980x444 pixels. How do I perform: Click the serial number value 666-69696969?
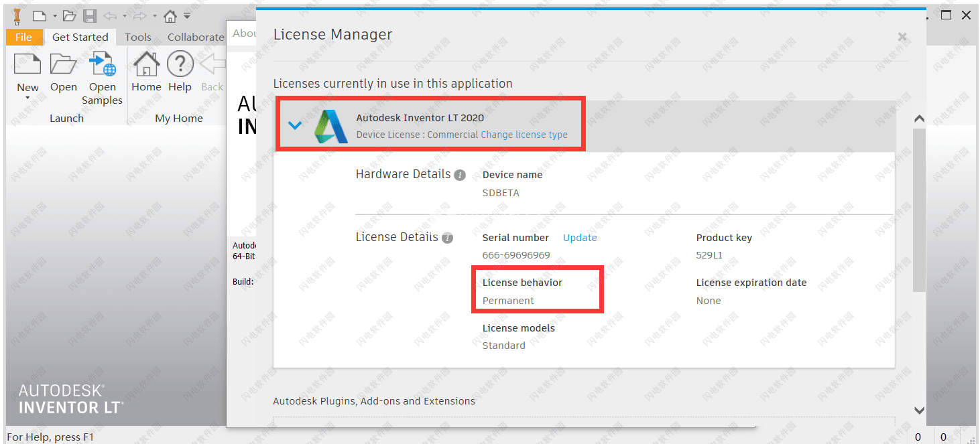[516, 255]
